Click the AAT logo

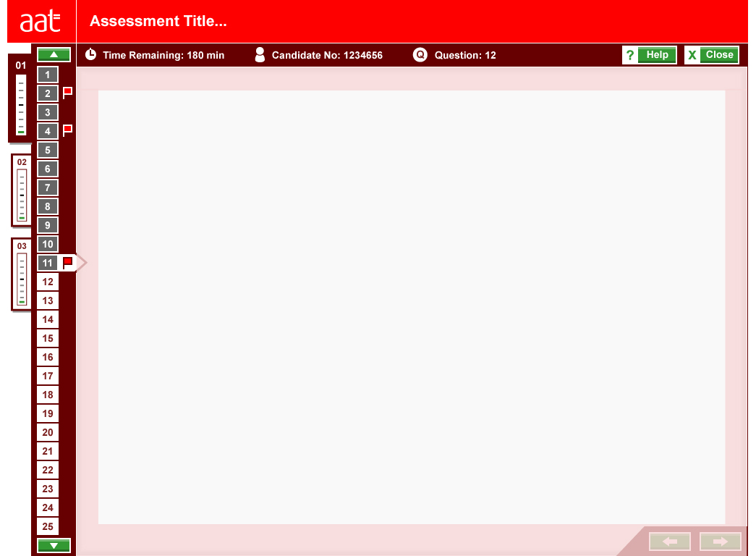(41, 22)
